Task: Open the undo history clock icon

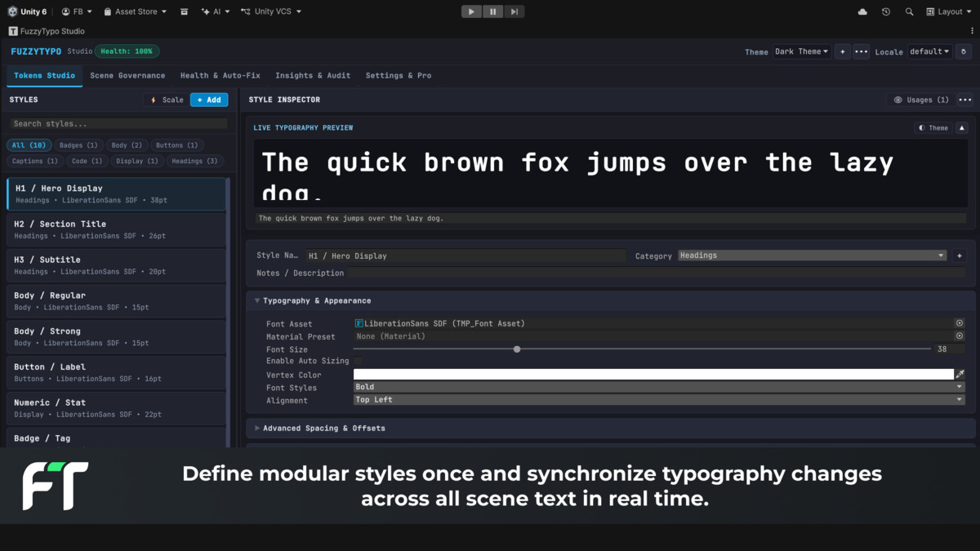Action: click(886, 11)
